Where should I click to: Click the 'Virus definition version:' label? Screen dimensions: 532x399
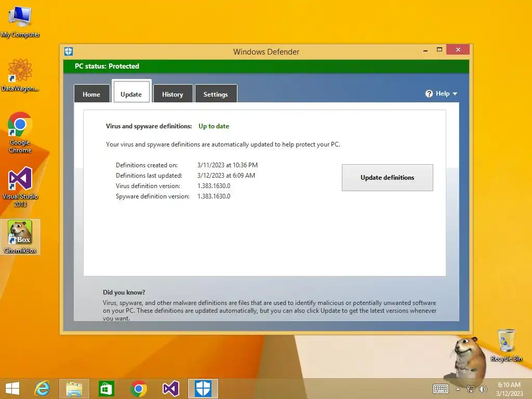coord(148,186)
